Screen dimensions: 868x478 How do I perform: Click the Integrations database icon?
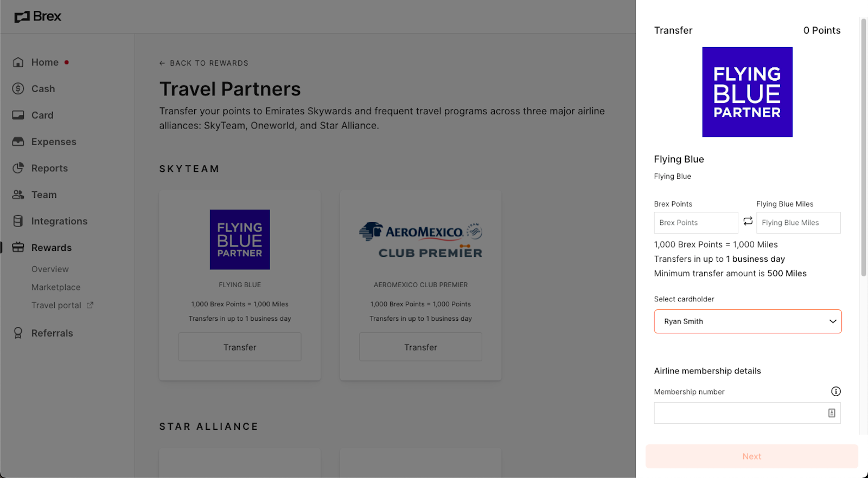[x=18, y=221]
